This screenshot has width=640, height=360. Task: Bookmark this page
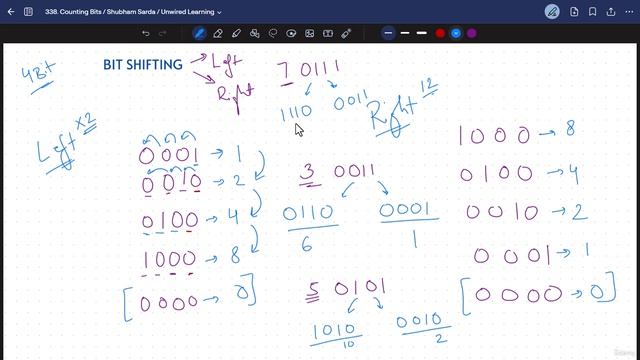pyautogui.click(x=592, y=12)
